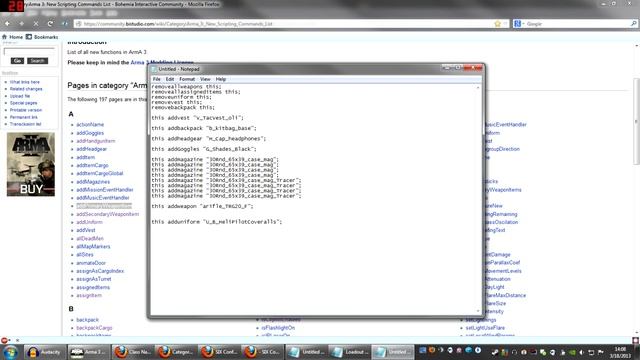Open the Google search engine dropdown

pyautogui.click(x=519, y=24)
